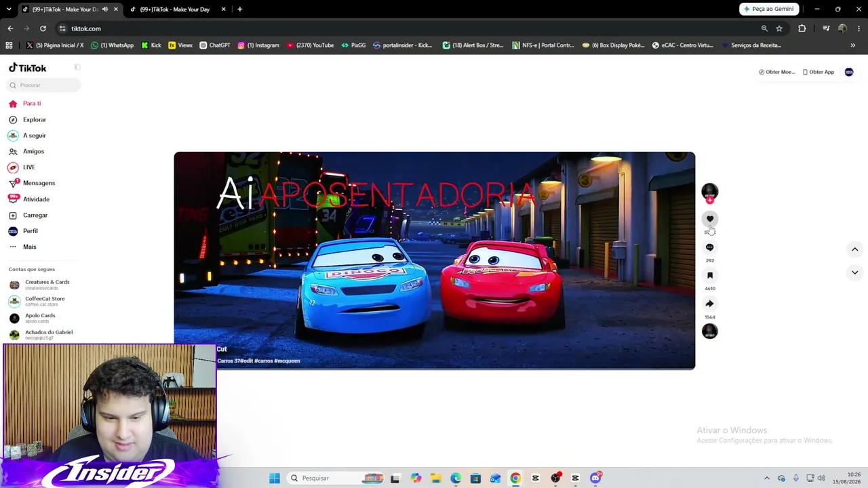Click the taskbar Pesquisar search box

click(x=335, y=479)
